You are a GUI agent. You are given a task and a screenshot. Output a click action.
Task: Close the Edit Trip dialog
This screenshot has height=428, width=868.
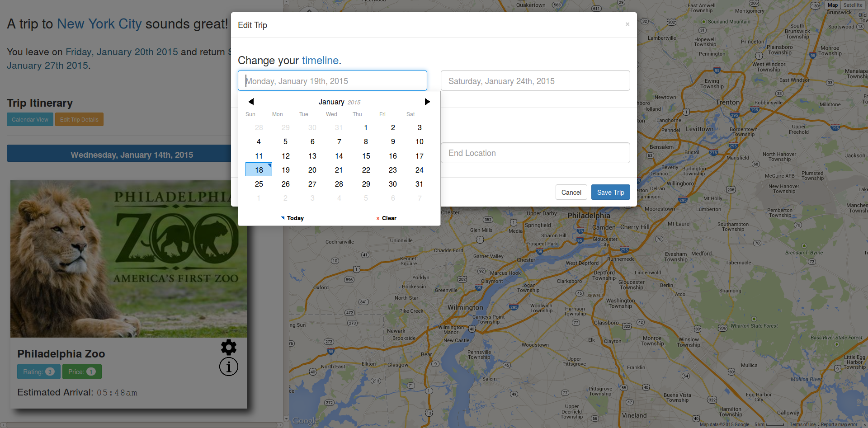627,24
